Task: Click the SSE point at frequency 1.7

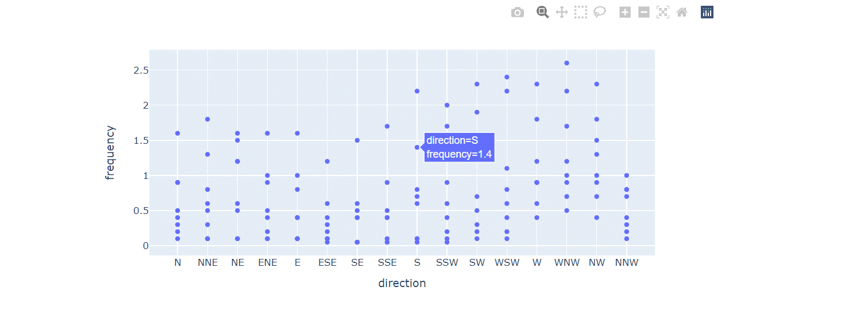Action: coord(387,126)
